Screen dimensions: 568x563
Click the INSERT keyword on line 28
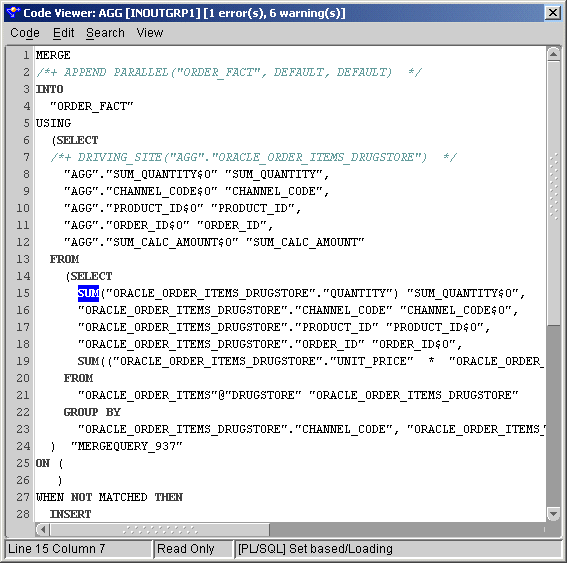coord(70,514)
